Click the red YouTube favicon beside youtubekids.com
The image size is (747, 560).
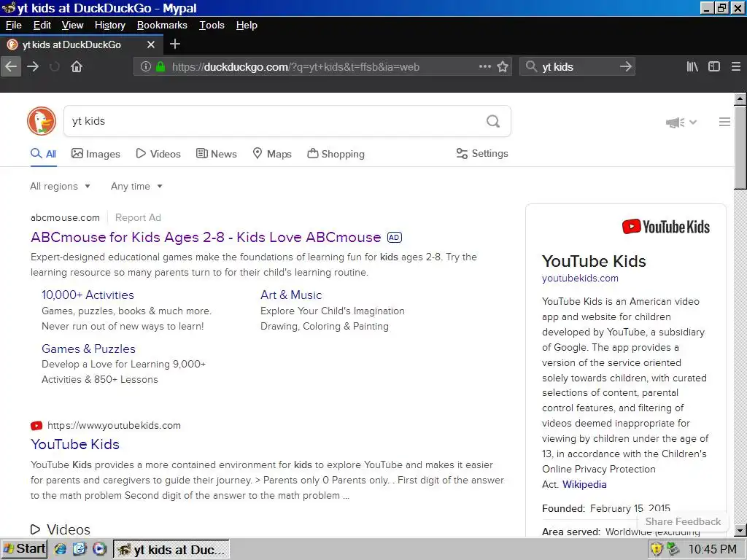pos(36,425)
